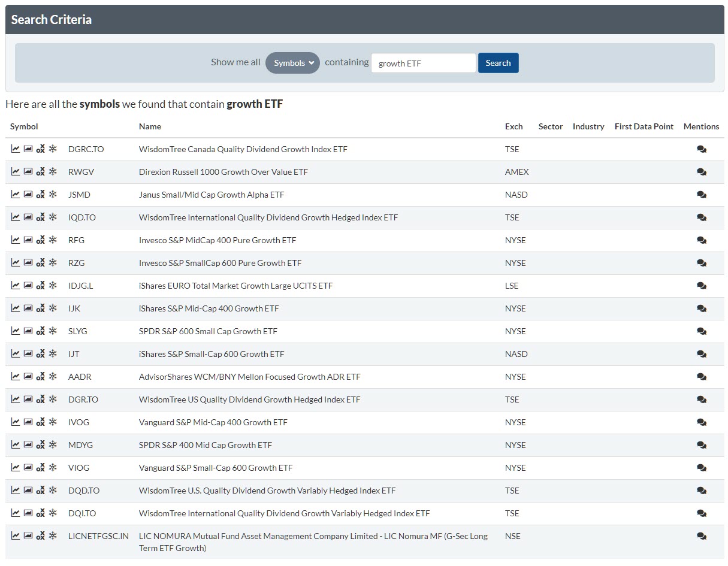728x566 pixels.
Task: View mentions chat icon for IJK
Action: [702, 308]
